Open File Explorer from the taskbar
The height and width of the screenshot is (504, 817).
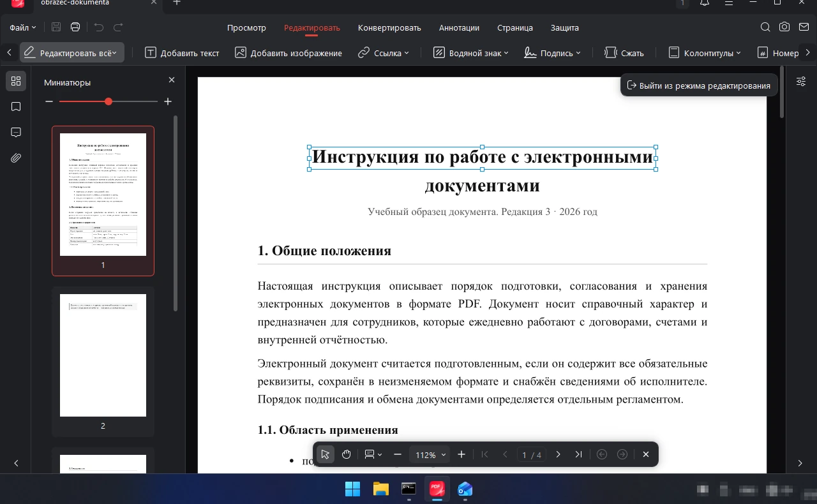tap(380, 489)
